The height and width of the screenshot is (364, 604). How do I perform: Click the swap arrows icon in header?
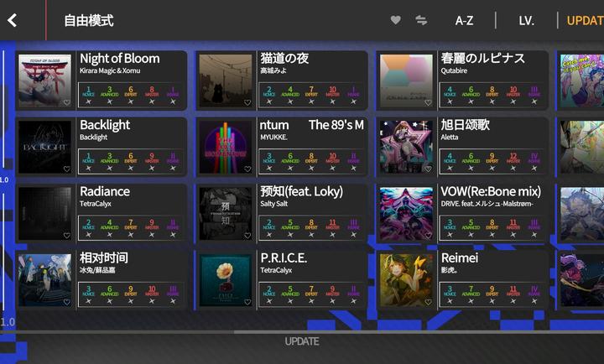click(x=421, y=20)
